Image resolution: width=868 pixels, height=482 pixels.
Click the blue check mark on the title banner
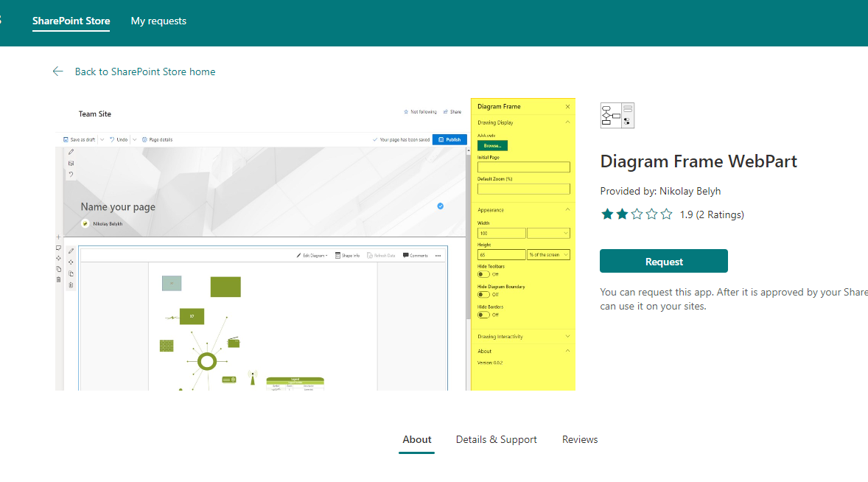(x=440, y=206)
